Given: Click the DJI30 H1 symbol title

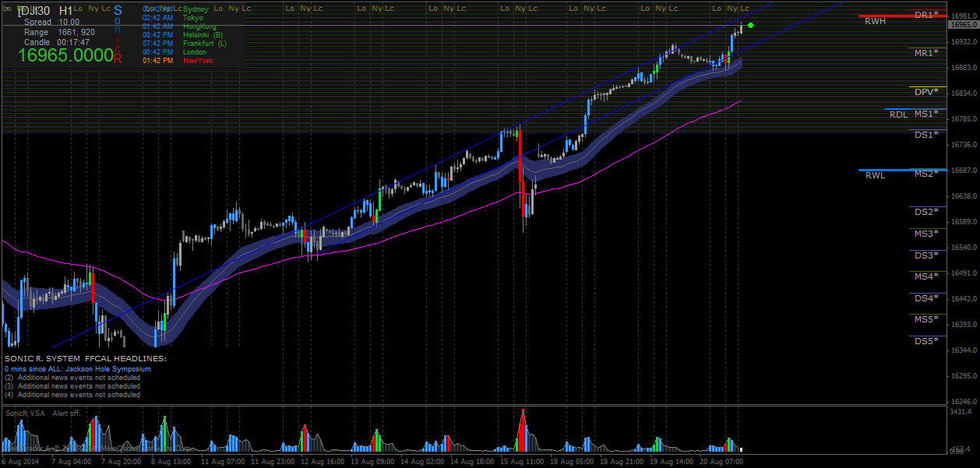Looking at the screenshot, I should [x=47, y=11].
